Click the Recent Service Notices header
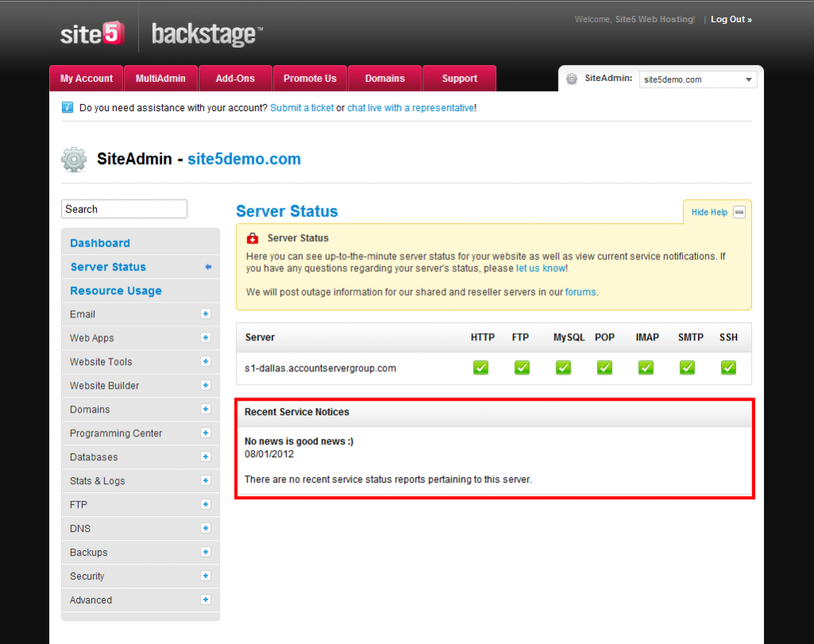This screenshot has width=814, height=644. pos(297,412)
